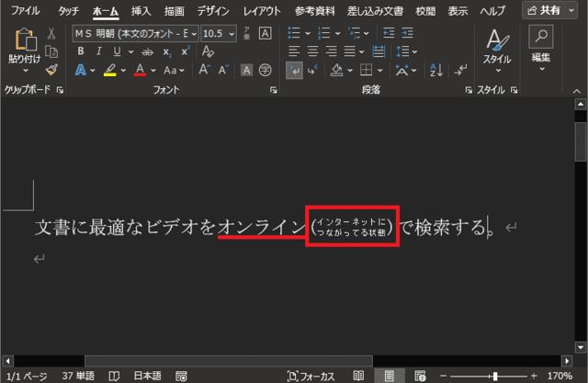
Task: Click the zoom slider in status bar
Action: [x=496, y=376]
